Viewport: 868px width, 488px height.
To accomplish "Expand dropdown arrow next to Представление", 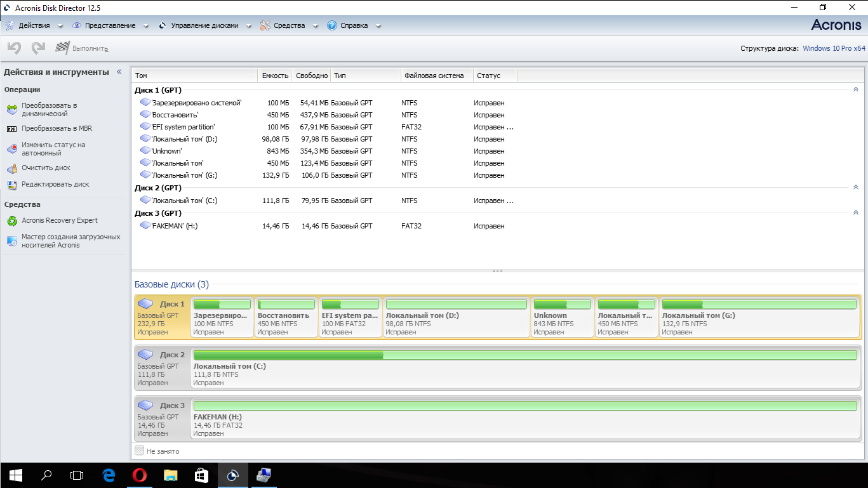I will (x=146, y=26).
